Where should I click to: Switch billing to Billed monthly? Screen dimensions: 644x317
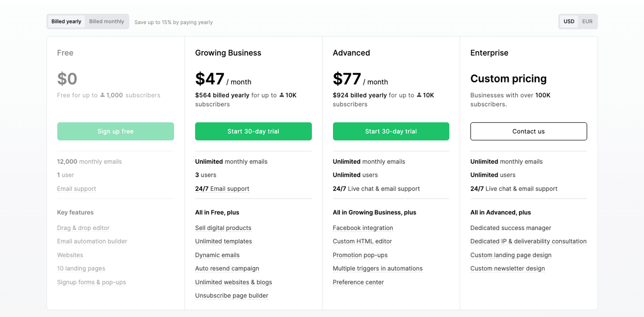tap(106, 22)
